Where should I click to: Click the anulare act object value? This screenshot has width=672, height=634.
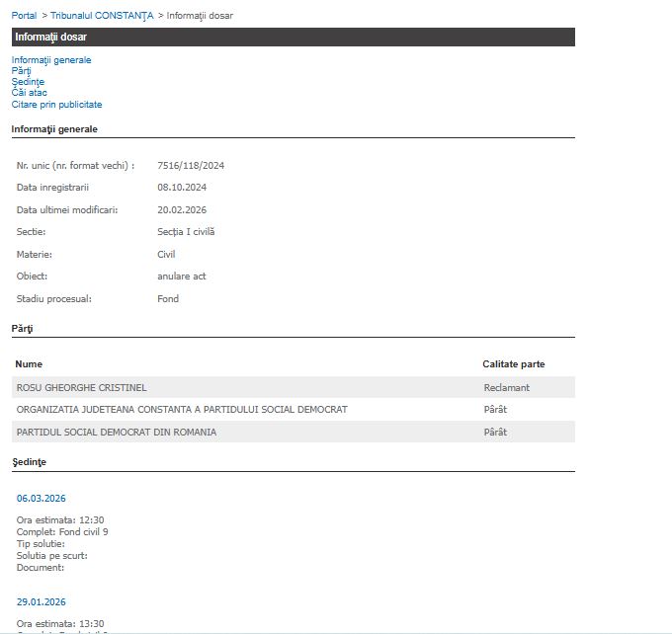182,277
